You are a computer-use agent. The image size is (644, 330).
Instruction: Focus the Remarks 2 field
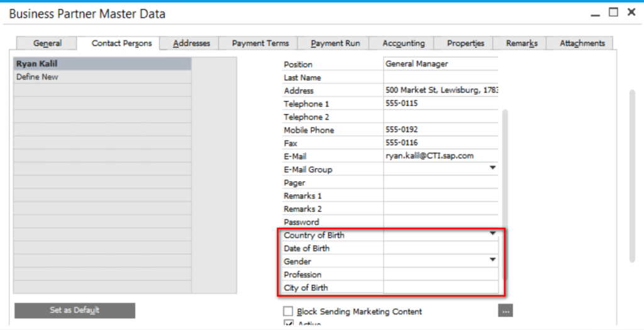tap(441, 208)
